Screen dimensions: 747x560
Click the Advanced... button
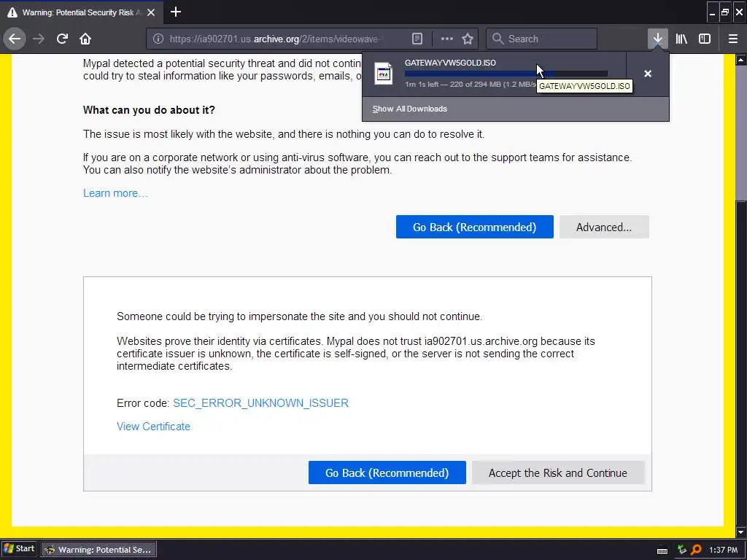[604, 227]
